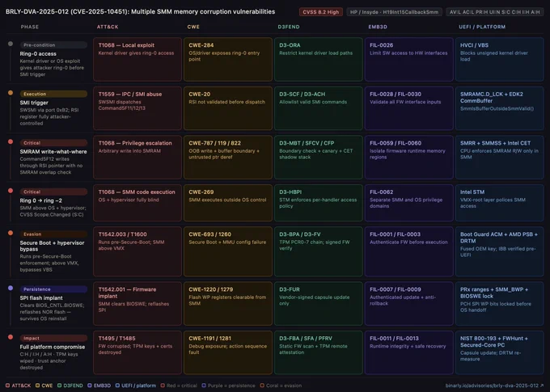
Task: Click the Pre-condition phase badge
Action: coord(53,45)
